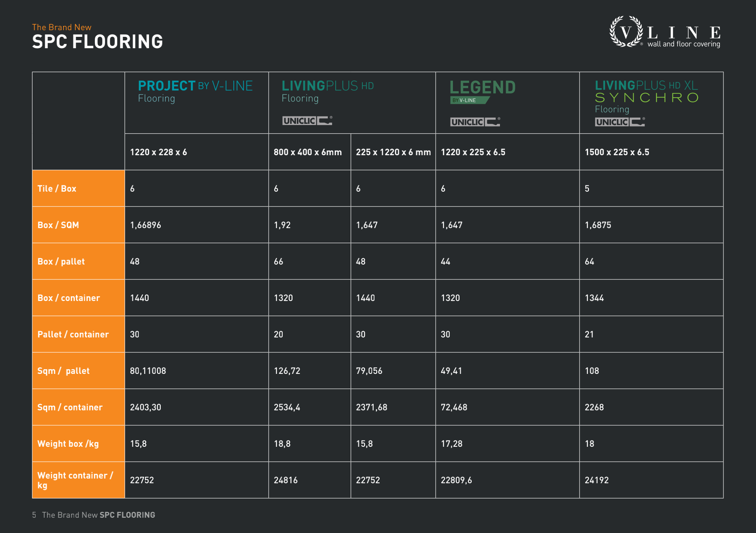Select the value 24192 in Weight container
The width and height of the screenshot is (756, 533).
(x=597, y=480)
